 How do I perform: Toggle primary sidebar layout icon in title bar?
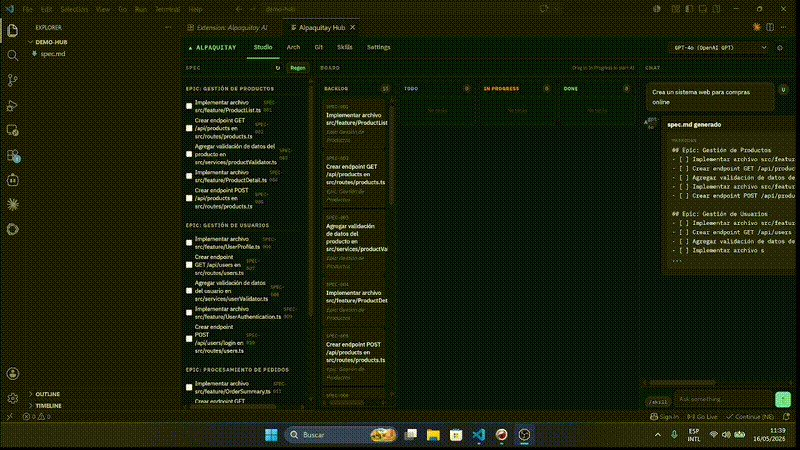(x=689, y=9)
